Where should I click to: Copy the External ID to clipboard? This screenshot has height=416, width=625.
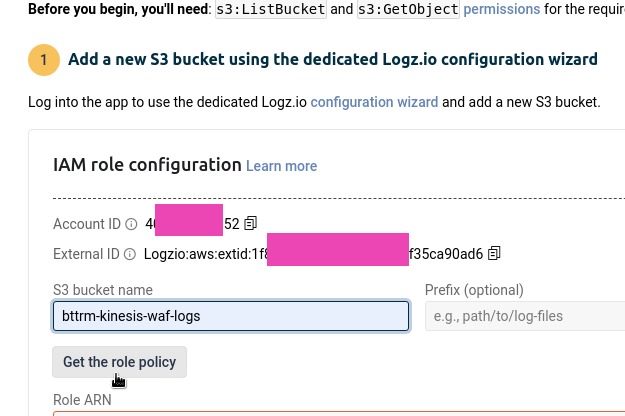(x=494, y=253)
